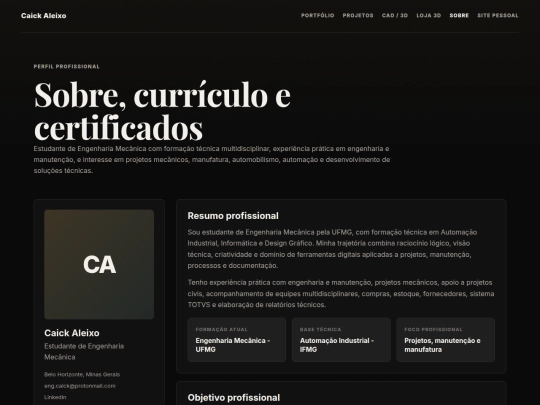Open the Loja 3D nav item

click(x=428, y=15)
